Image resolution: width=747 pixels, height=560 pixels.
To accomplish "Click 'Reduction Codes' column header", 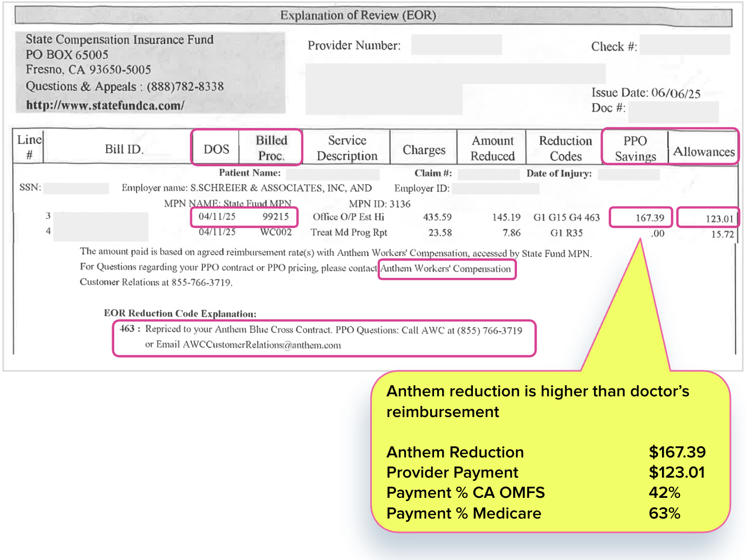I will (565, 148).
